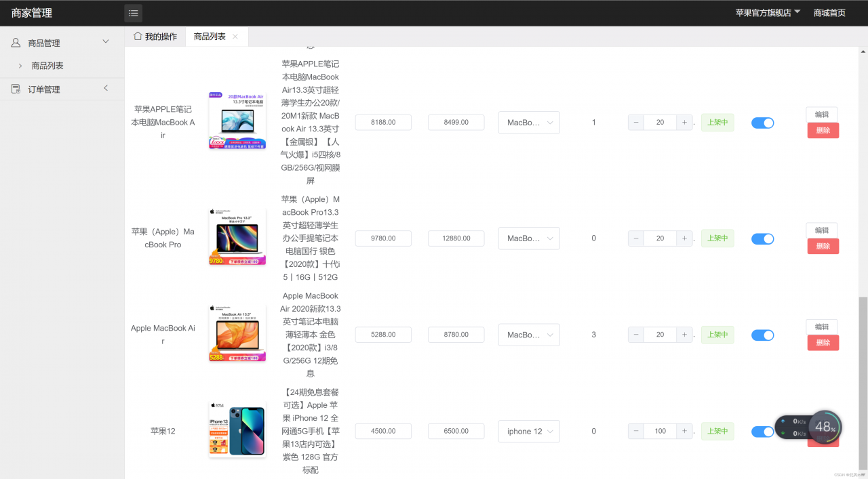
Task: Click the 5288.00 price field
Action: pos(383,335)
